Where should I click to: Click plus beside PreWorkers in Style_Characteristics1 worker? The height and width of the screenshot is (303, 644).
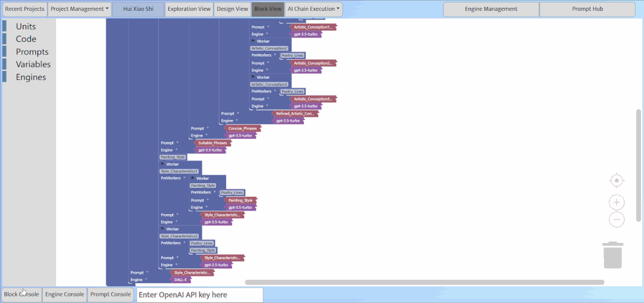tap(184, 178)
